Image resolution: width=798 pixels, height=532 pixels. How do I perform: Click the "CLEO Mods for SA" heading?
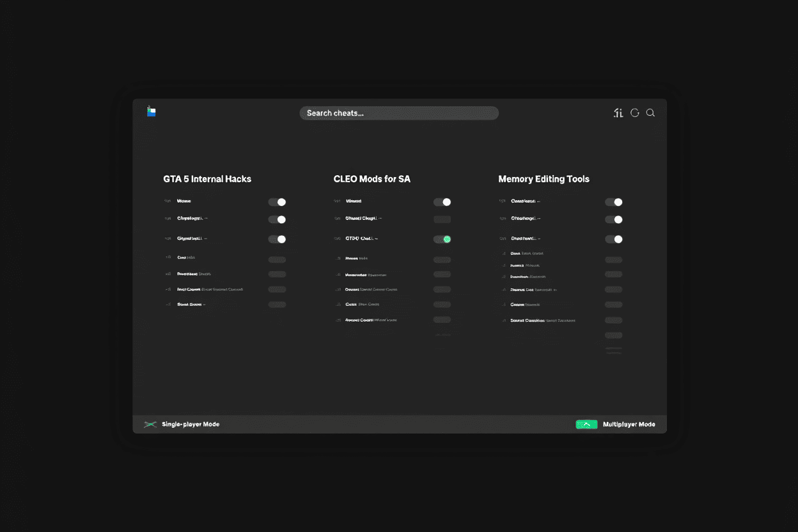372,179
